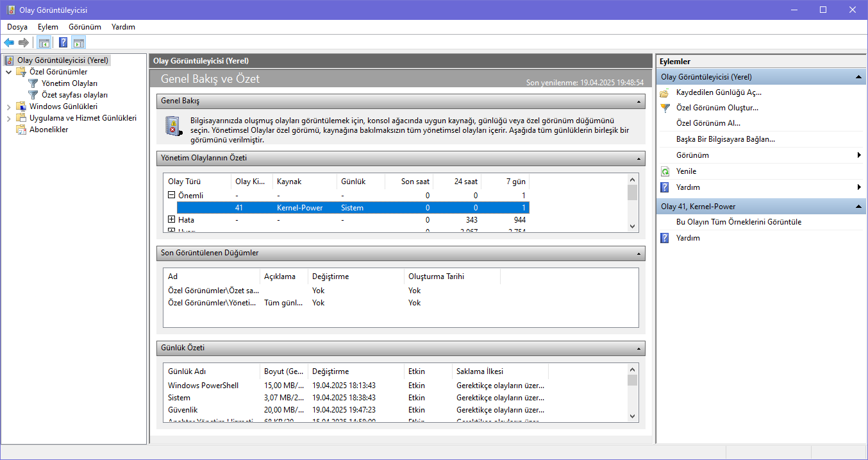Click the Saklama İlkesi column header
This screenshot has height=460, width=868.
coord(500,371)
